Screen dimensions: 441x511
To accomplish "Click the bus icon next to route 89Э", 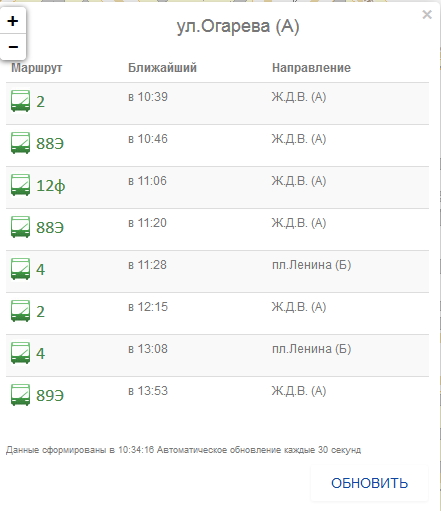I will point(20,395).
